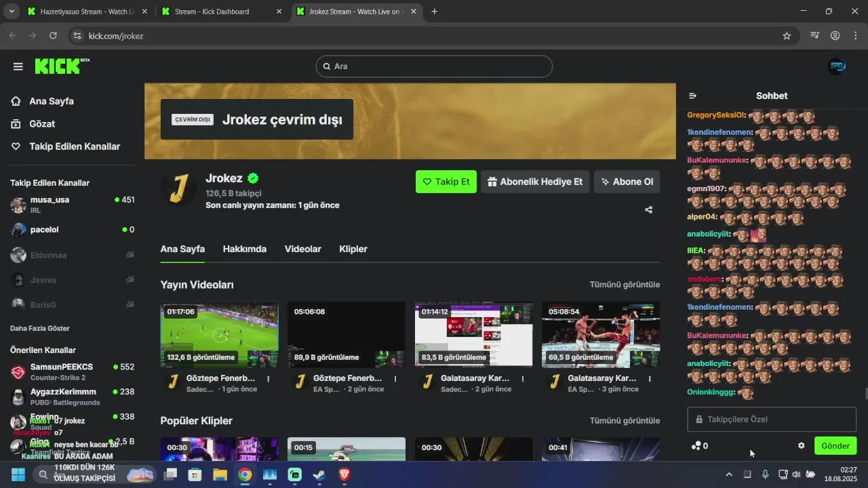
Task: Play the 01:17:06 Göztepe video thumbnail
Action: 219,335
